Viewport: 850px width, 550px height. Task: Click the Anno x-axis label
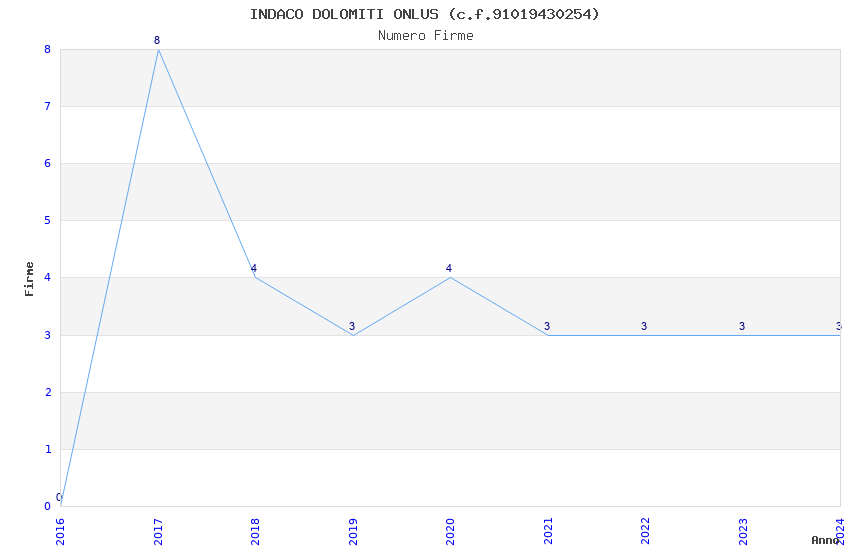point(825,540)
